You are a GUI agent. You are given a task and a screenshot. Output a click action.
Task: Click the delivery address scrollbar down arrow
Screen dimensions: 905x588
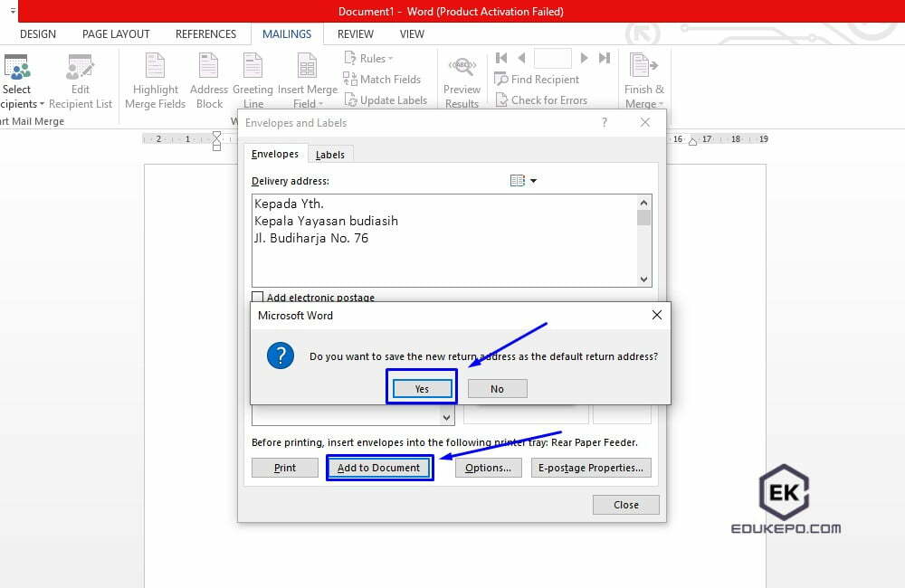pyautogui.click(x=643, y=279)
